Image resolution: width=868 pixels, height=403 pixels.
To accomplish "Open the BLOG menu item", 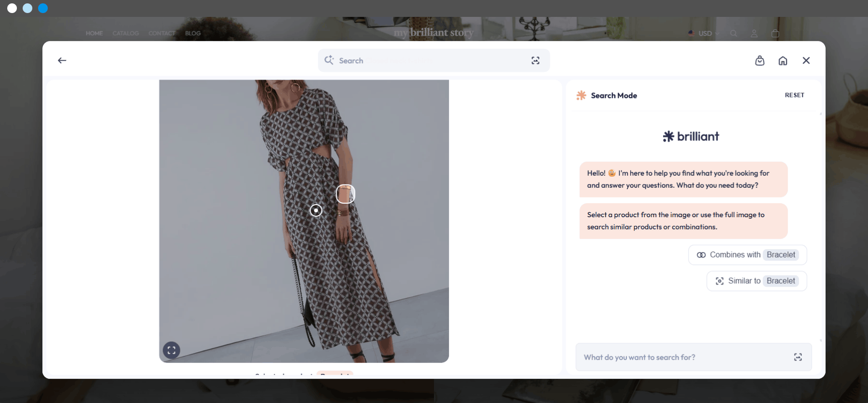I will (x=193, y=33).
